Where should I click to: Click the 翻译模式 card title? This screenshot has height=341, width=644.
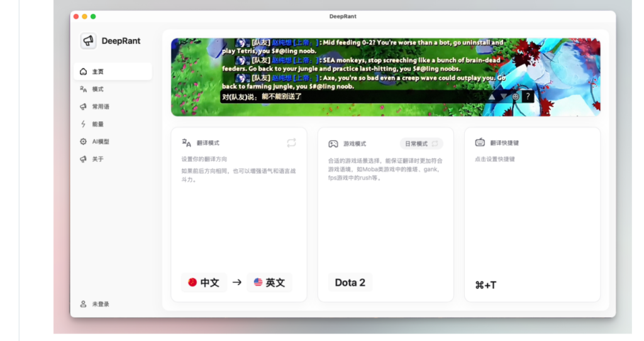(208, 143)
